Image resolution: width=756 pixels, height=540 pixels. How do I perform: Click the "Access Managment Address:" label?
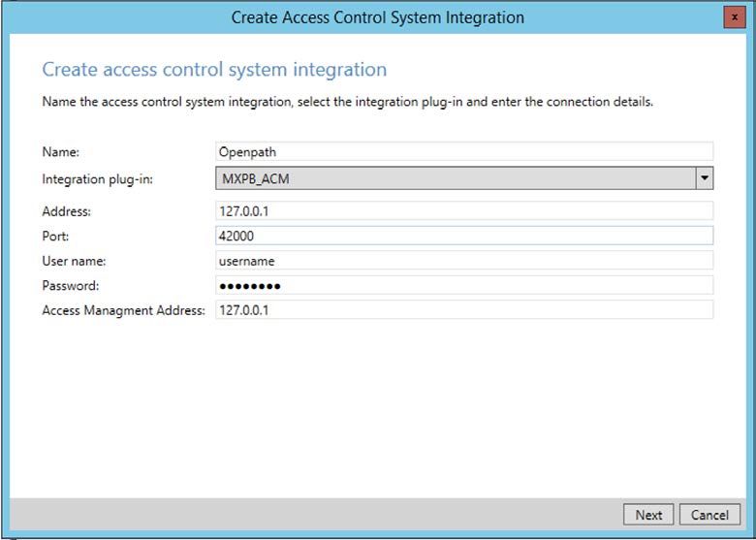click(x=124, y=310)
